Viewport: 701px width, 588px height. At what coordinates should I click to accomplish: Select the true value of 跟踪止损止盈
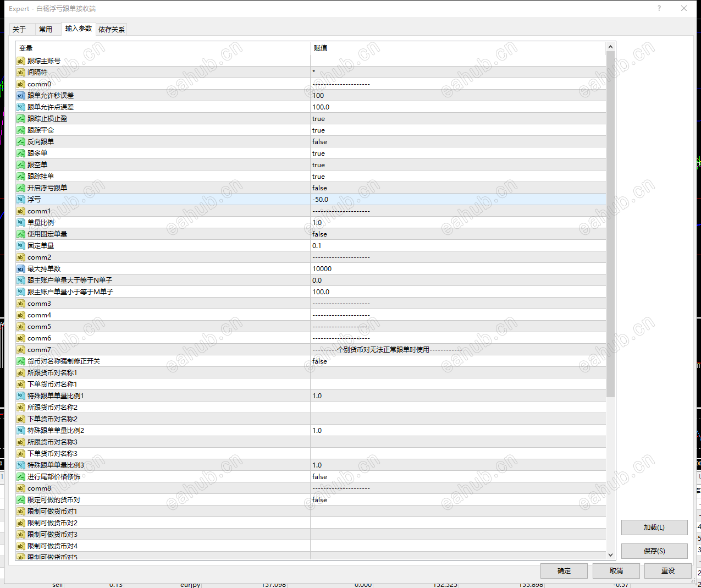click(318, 119)
